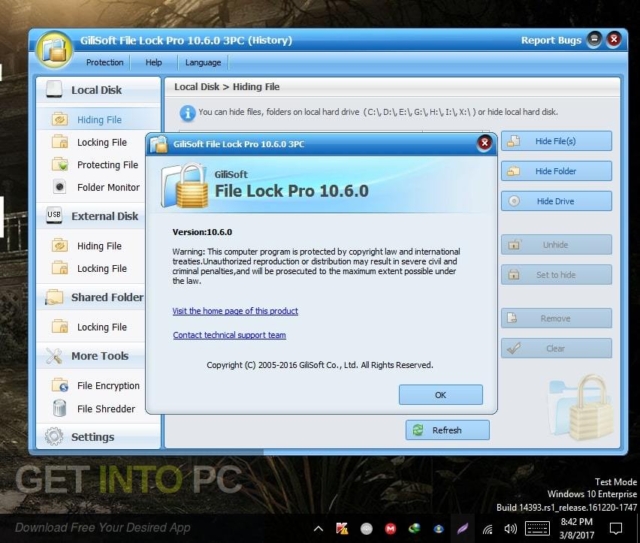
Task: Click the Protecting File shield folder icon
Action: [60, 164]
